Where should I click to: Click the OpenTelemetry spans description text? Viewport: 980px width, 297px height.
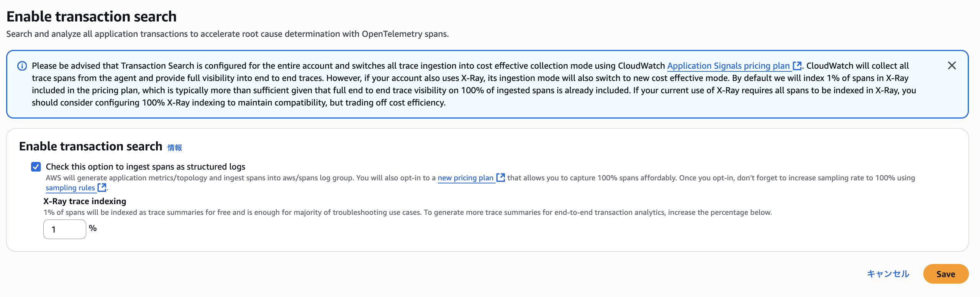(228, 33)
